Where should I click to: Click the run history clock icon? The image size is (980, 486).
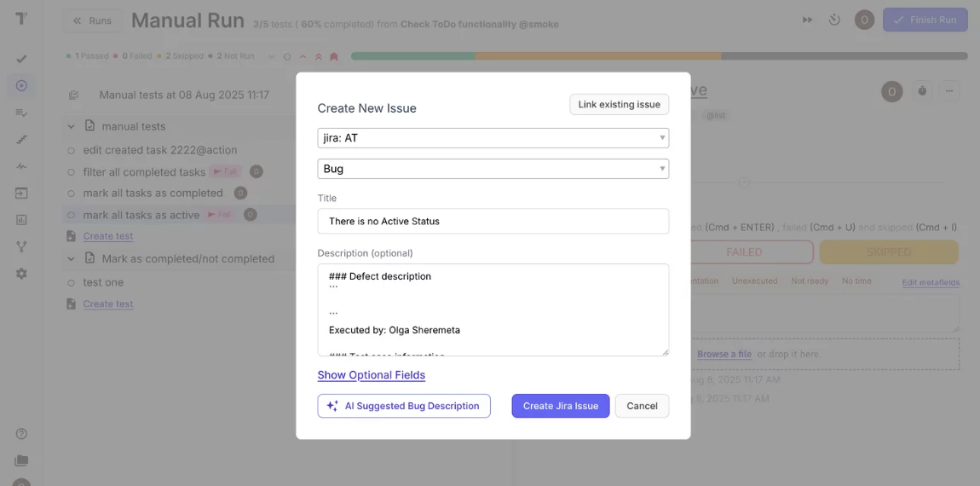834,20
